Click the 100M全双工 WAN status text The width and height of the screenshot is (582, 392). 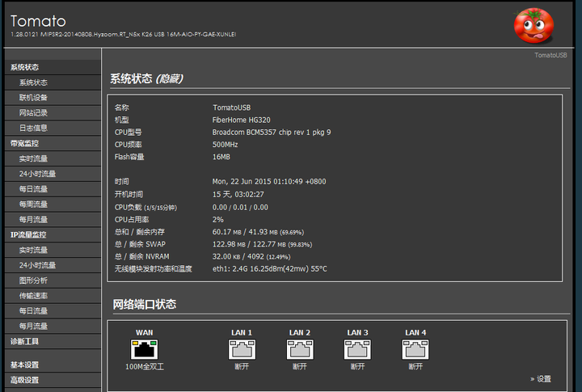[x=145, y=367]
